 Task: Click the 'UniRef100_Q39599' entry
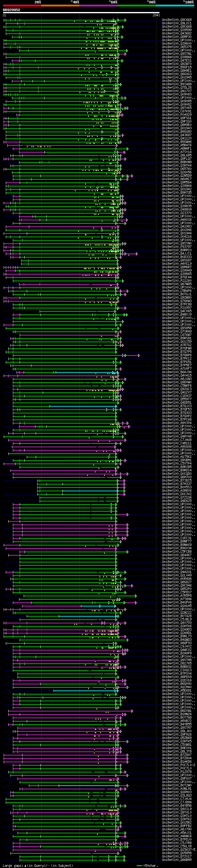[177, 30]
